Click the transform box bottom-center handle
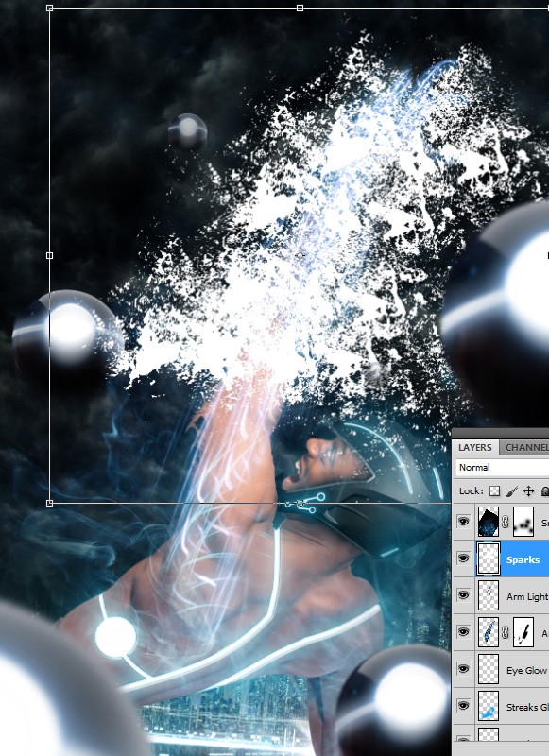 (x=300, y=504)
